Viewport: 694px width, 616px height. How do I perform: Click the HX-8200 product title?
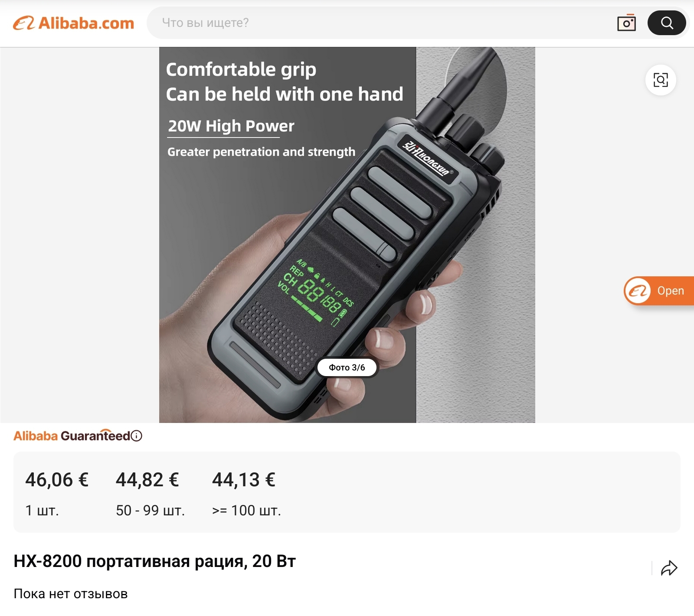(155, 561)
